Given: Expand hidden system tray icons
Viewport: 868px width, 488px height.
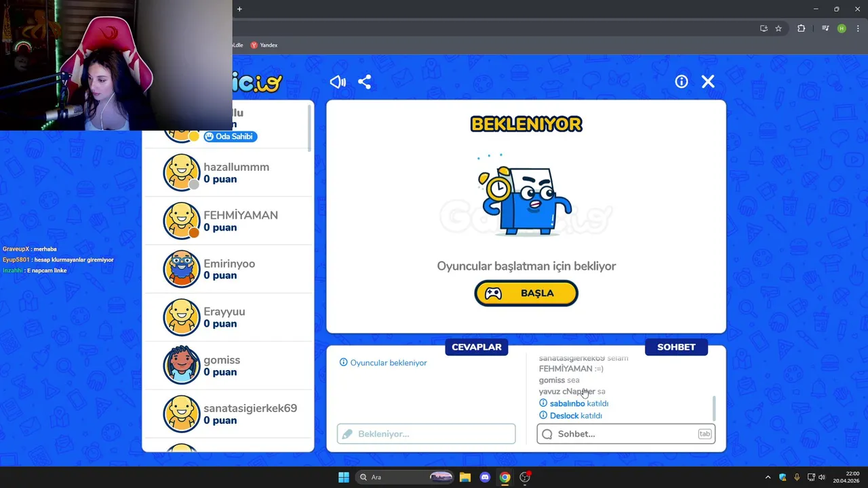Looking at the screenshot, I should (x=768, y=477).
